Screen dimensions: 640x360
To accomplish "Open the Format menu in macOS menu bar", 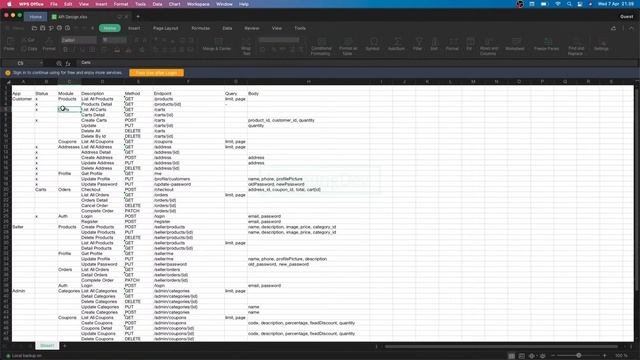I will coord(121,4).
